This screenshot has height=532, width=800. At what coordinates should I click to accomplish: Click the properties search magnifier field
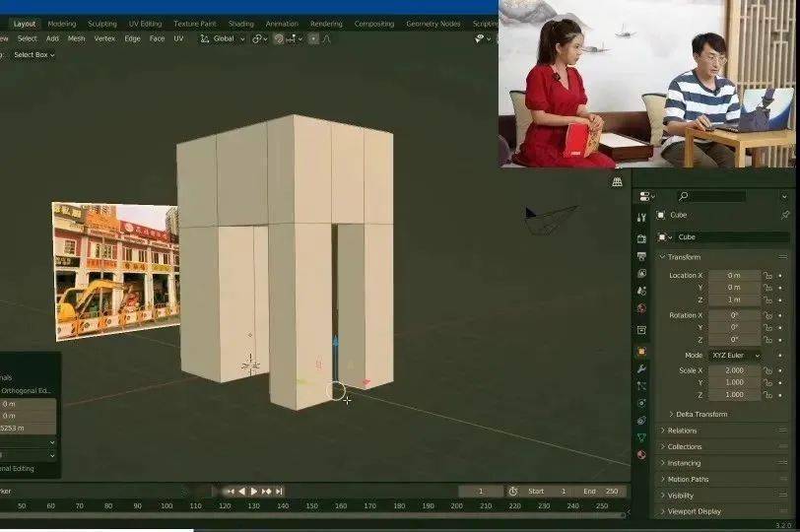[711, 196]
